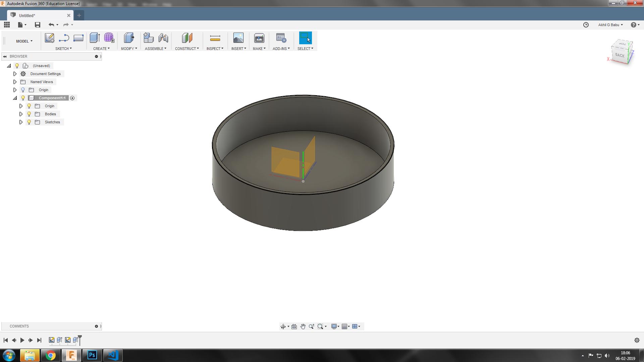Click the Create Sketch icon
The height and width of the screenshot is (362, 644).
(x=49, y=38)
